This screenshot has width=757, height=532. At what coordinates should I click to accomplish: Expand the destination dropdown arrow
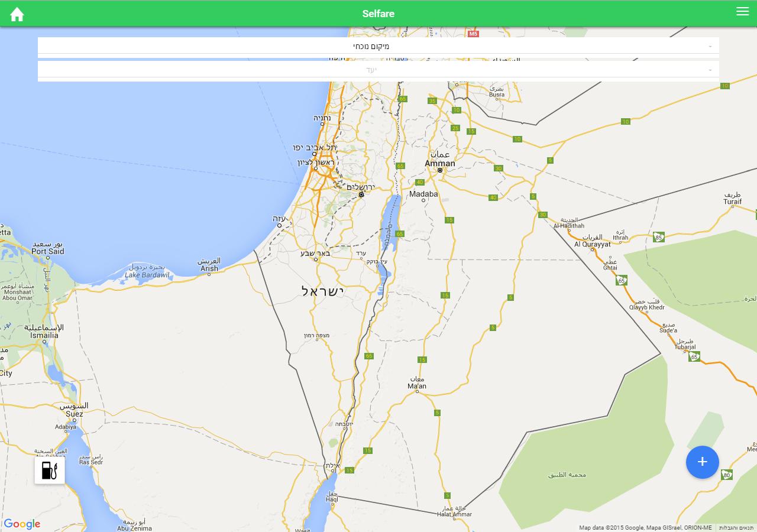[x=710, y=70]
